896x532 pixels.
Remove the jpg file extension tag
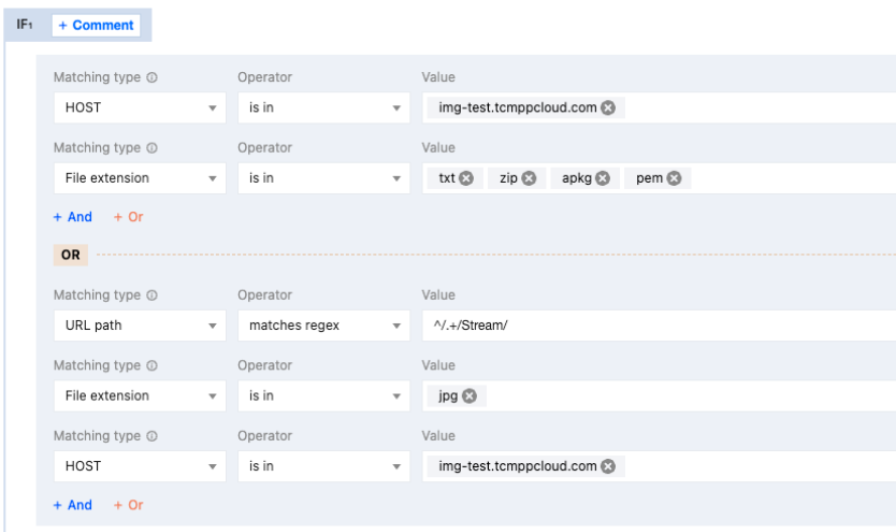pyautogui.click(x=469, y=396)
